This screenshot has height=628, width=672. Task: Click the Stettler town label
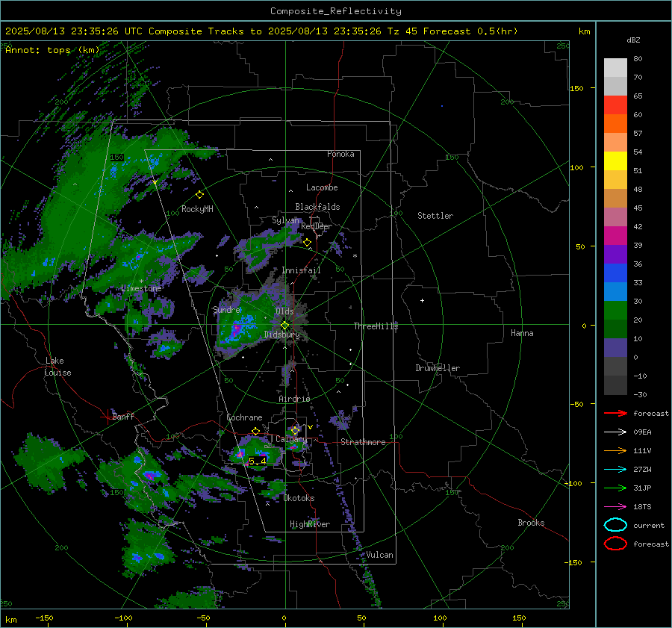click(435, 216)
